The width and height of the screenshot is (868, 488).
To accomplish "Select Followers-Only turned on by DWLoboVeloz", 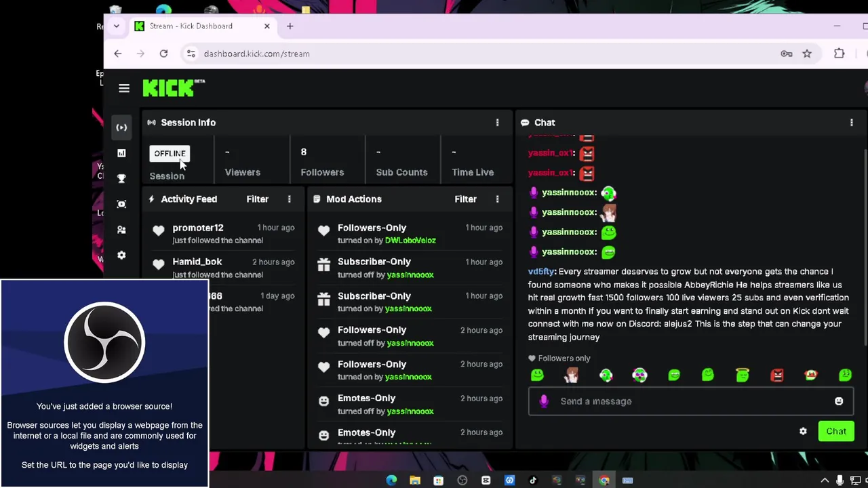I will coord(410,234).
